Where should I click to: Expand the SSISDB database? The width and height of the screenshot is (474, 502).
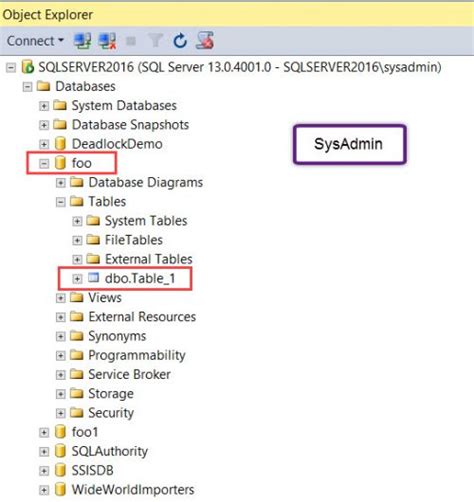pos(44,471)
